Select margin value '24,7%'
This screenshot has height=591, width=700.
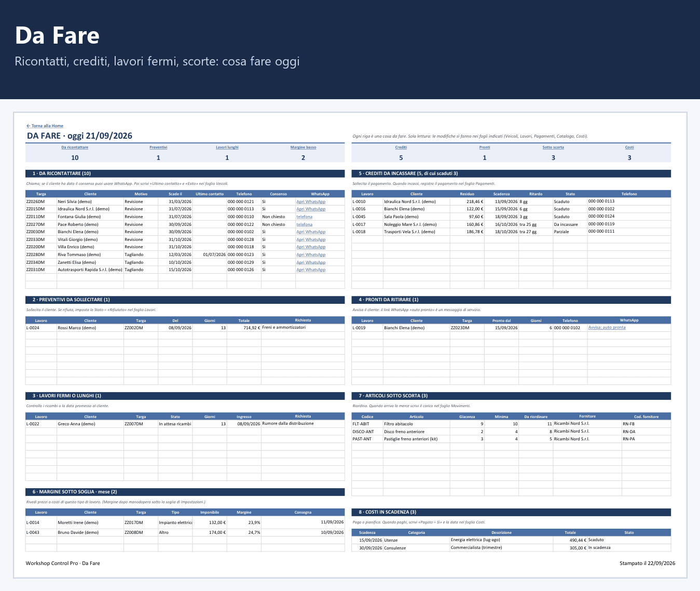coord(244,532)
